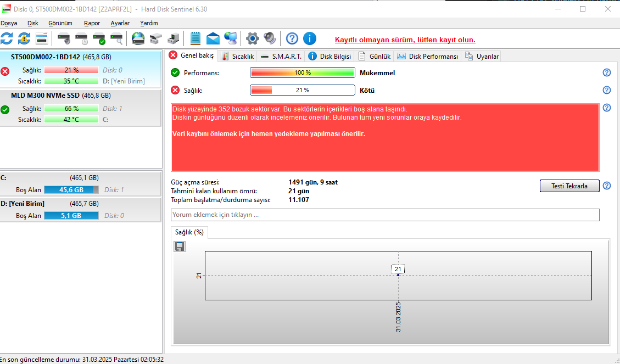Click the help icon next to Performans

(x=607, y=72)
